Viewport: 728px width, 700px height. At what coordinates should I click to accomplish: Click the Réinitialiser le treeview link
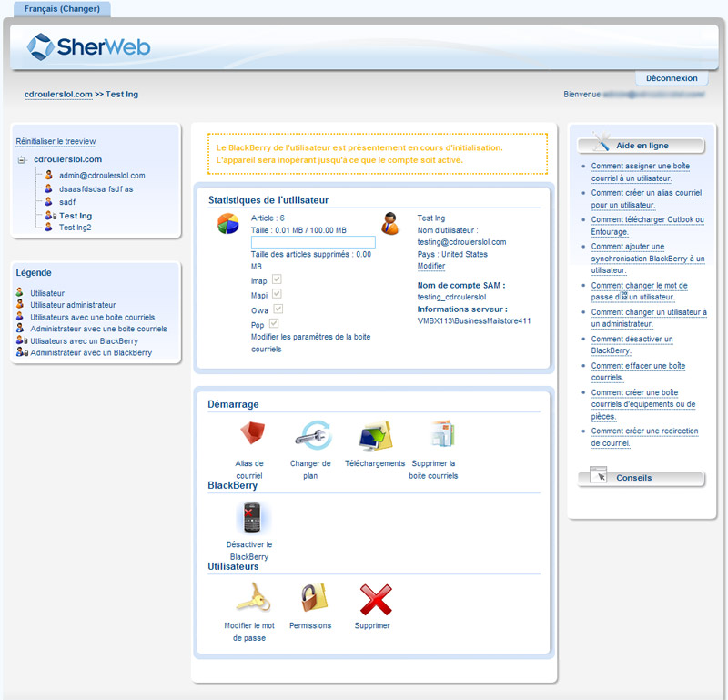pyautogui.click(x=56, y=142)
